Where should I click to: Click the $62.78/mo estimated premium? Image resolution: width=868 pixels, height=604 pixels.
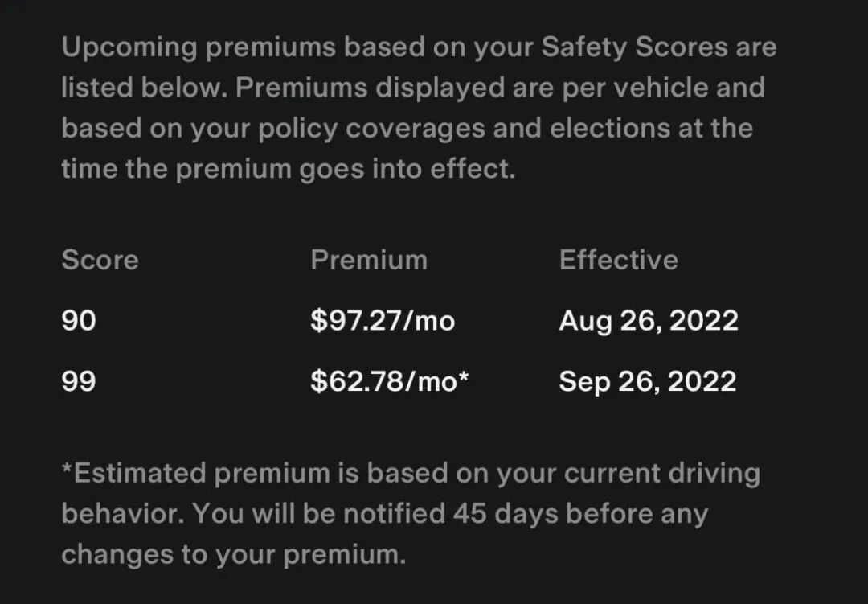(384, 381)
